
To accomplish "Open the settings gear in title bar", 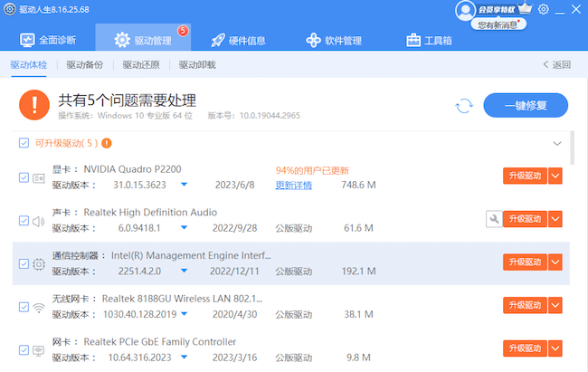I will 544,9.
